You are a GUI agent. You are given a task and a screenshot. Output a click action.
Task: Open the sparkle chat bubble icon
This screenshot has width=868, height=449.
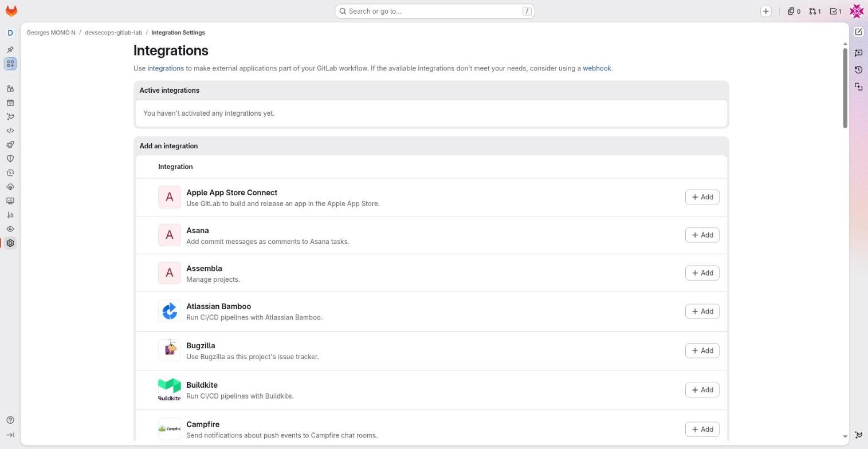858,53
